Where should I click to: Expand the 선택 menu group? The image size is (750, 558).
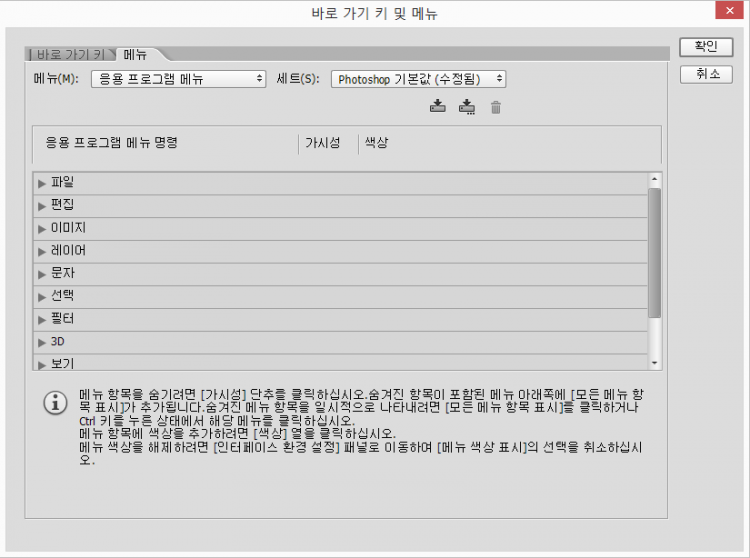[x=42, y=296]
